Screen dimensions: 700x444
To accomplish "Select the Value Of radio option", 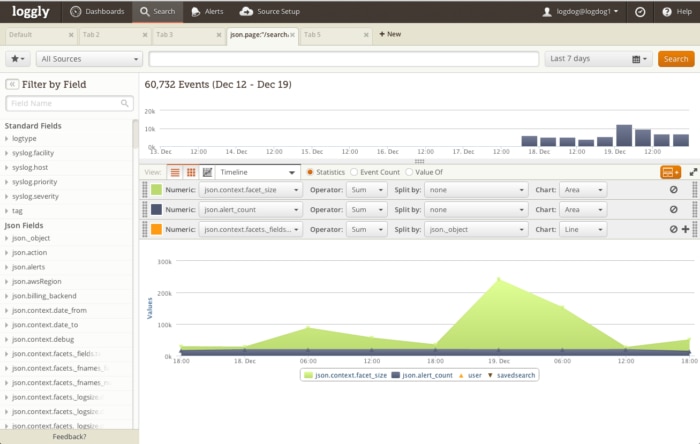I will click(410, 172).
